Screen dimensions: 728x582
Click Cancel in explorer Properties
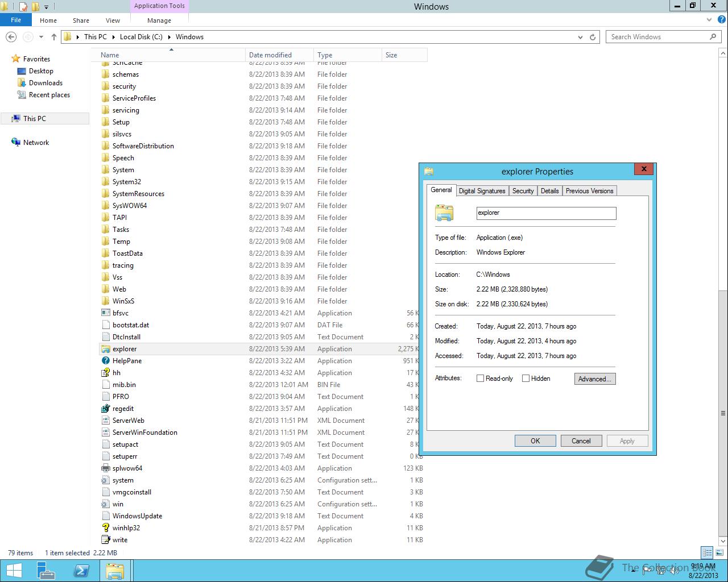[581, 441]
